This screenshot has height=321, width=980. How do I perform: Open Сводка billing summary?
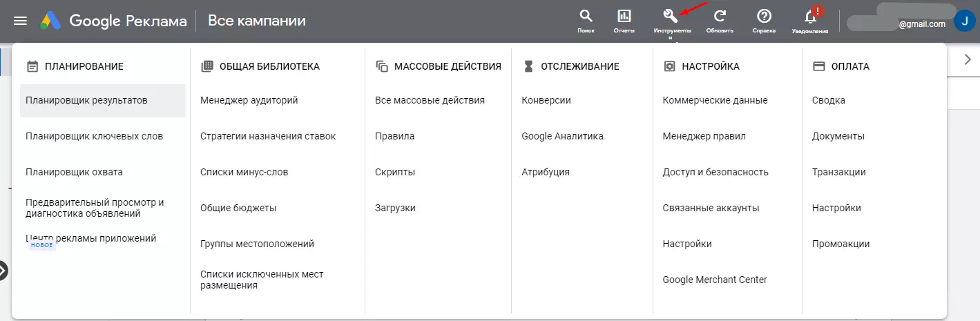pyautogui.click(x=829, y=100)
